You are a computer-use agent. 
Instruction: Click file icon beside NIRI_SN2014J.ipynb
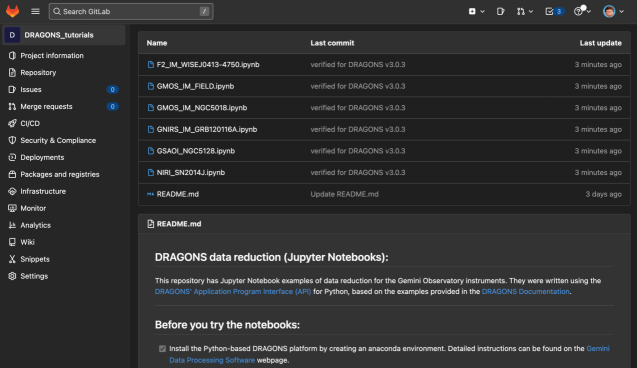tap(151, 172)
